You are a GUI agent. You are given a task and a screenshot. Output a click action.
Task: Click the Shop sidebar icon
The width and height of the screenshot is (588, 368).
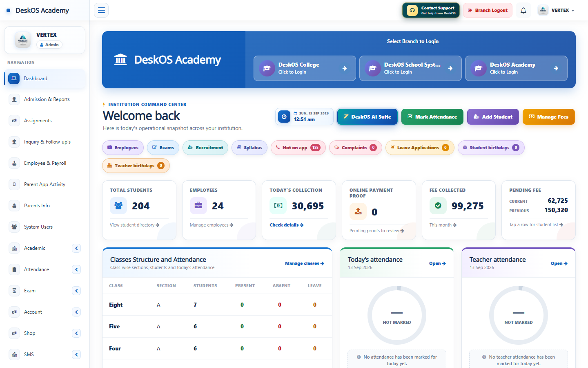(14, 333)
